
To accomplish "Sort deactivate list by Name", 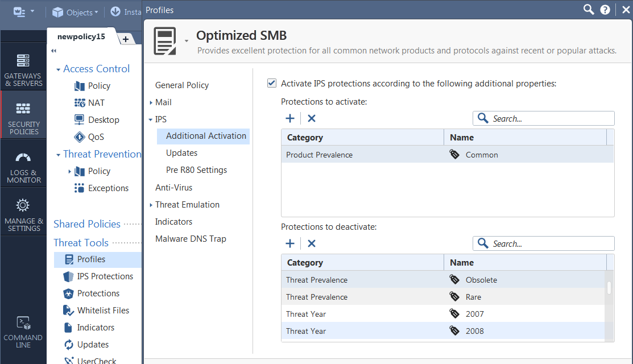I will tap(525, 262).
